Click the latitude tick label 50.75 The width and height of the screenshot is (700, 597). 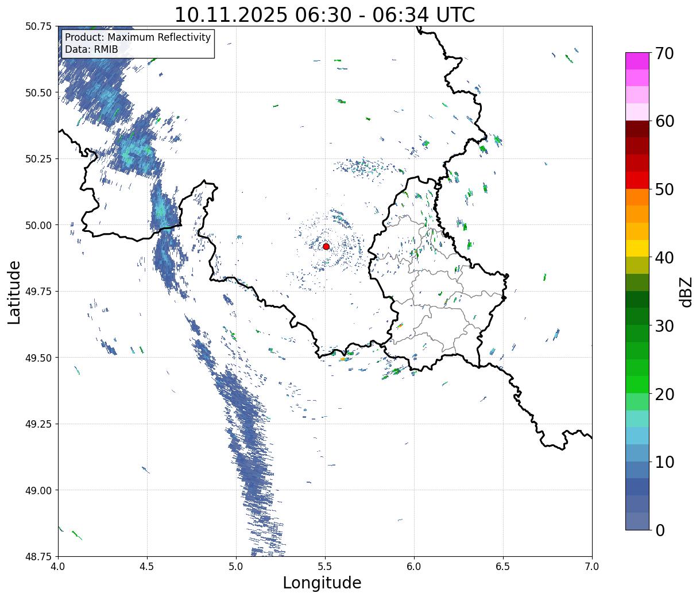(39, 26)
